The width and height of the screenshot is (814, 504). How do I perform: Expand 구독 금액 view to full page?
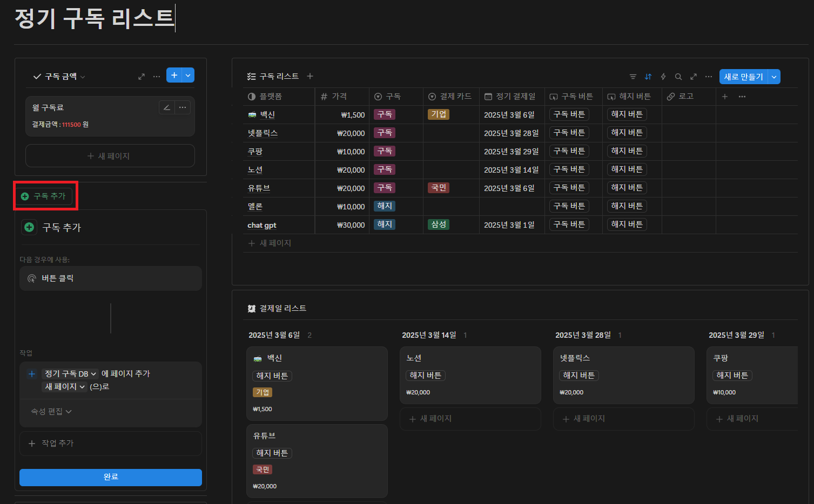[142, 77]
